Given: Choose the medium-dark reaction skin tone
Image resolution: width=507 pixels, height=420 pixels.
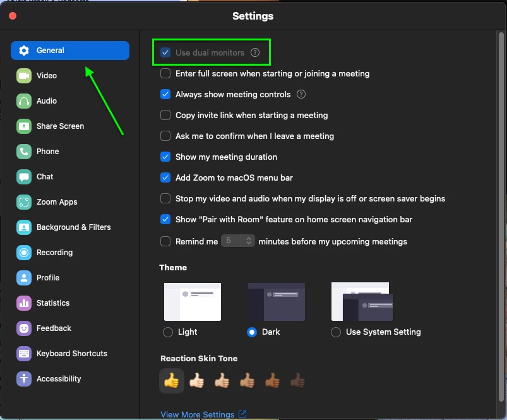Looking at the screenshot, I should [x=273, y=381].
